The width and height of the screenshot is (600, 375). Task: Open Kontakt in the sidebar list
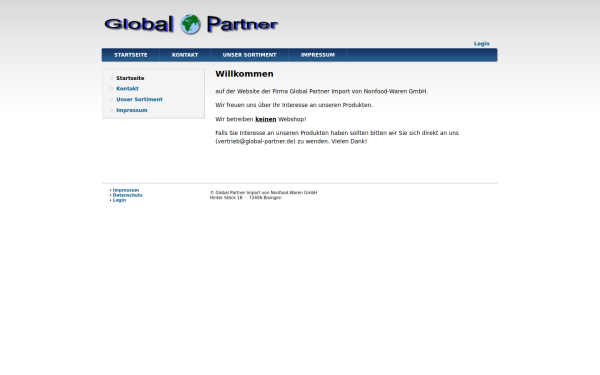point(127,88)
